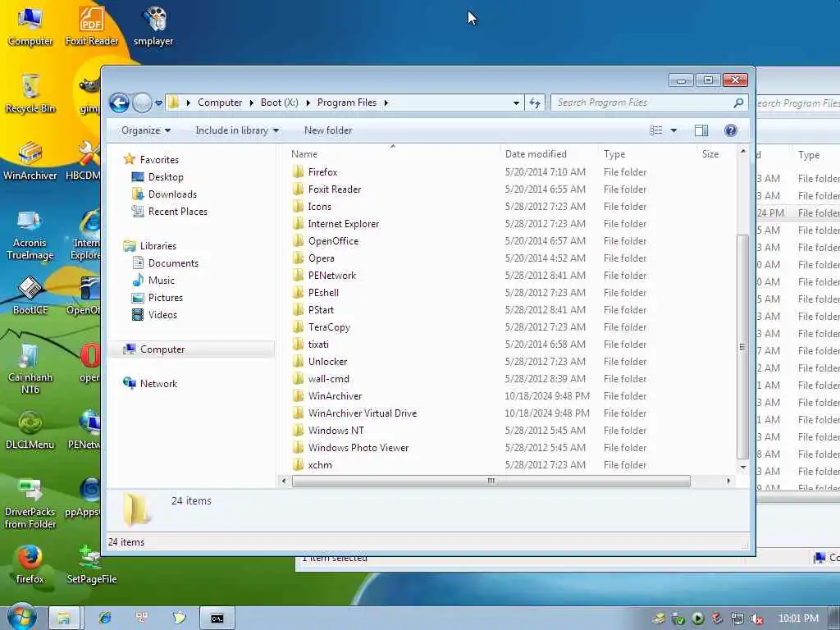Click the muted volume tray icon
Viewport: 840px width, 630px height.
[x=757, y=619]
